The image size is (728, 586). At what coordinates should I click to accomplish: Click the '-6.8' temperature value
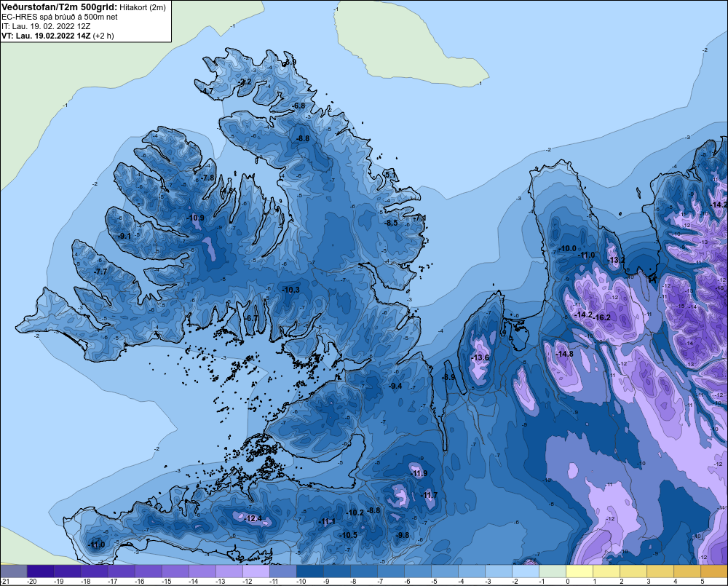298,106
